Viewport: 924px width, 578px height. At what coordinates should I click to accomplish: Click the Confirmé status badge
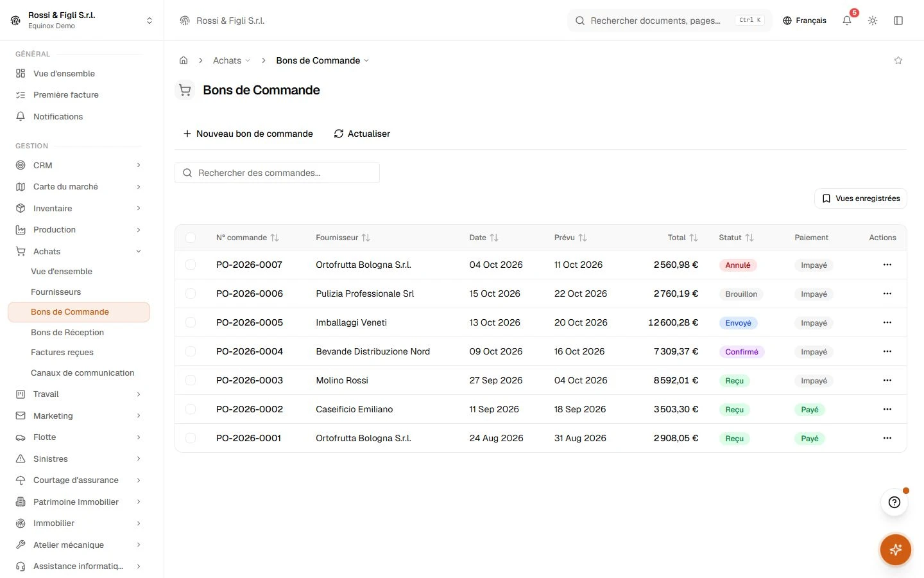point(742,352)
